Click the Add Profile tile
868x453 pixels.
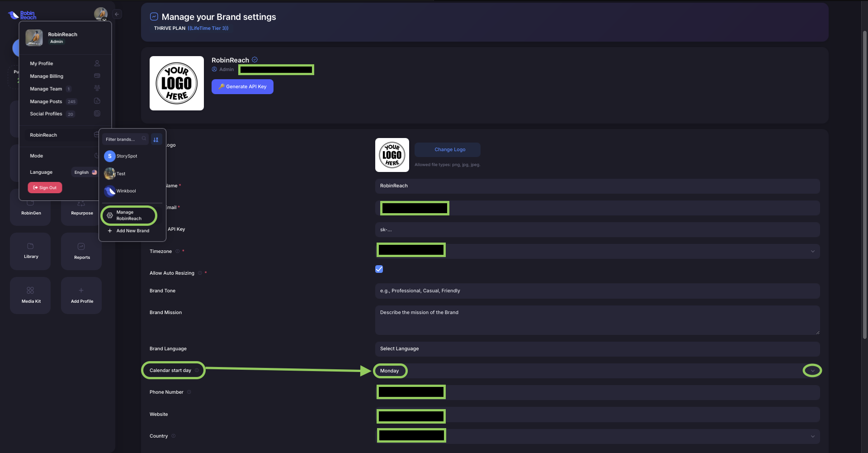click(x=81, y=295)
